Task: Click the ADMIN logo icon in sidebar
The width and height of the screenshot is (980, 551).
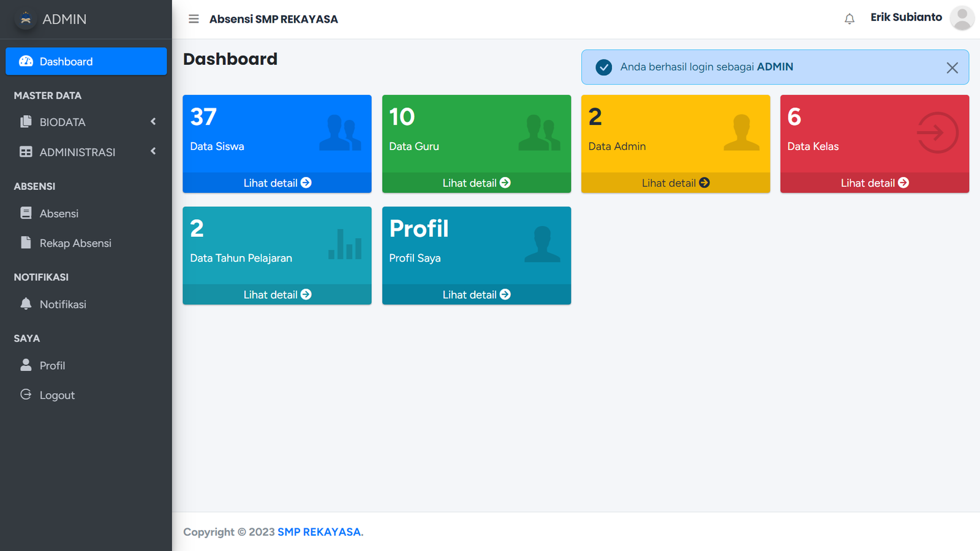Action: click(26, 19)
